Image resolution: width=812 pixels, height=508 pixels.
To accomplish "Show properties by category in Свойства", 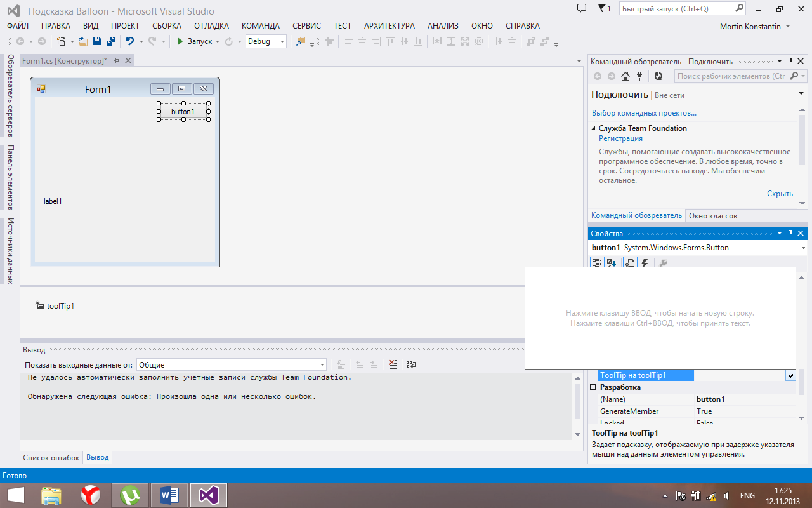I will (x=597, y=262).
